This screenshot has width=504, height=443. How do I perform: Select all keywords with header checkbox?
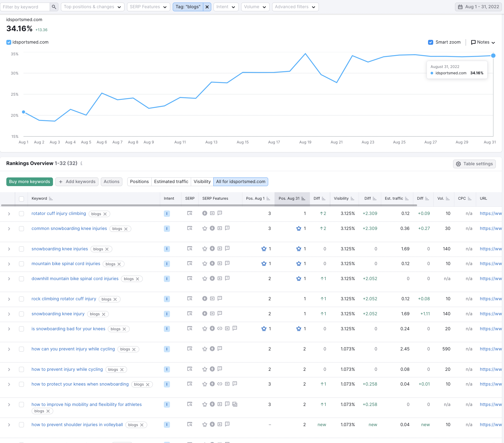[22, 199]
